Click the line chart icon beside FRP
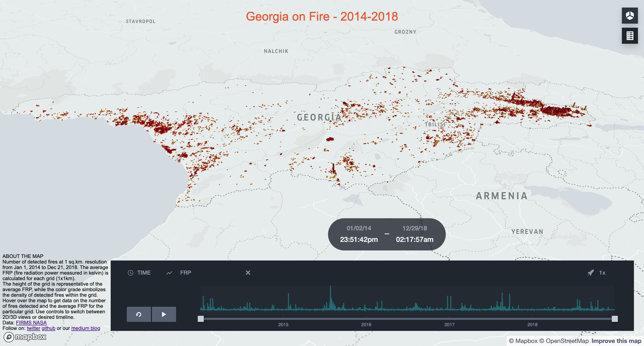Image resolution: width=644 pixels, height=346 pixels. point(169,273)
